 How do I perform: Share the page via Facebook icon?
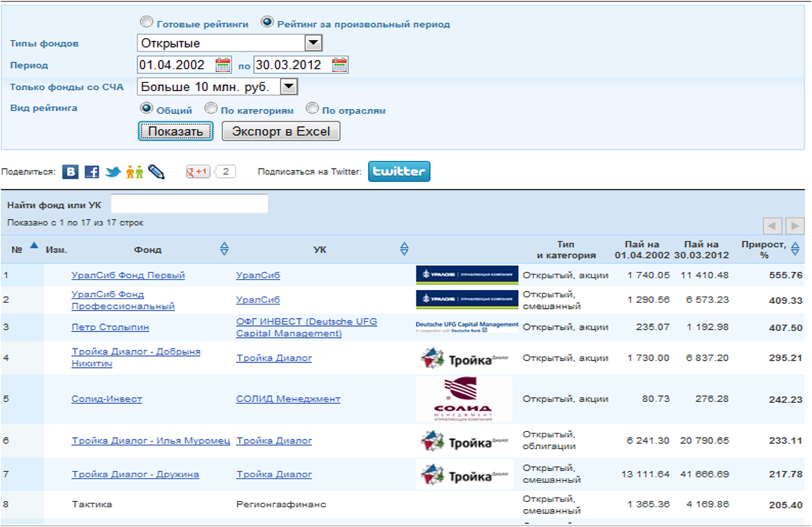(x=92, y=172)
